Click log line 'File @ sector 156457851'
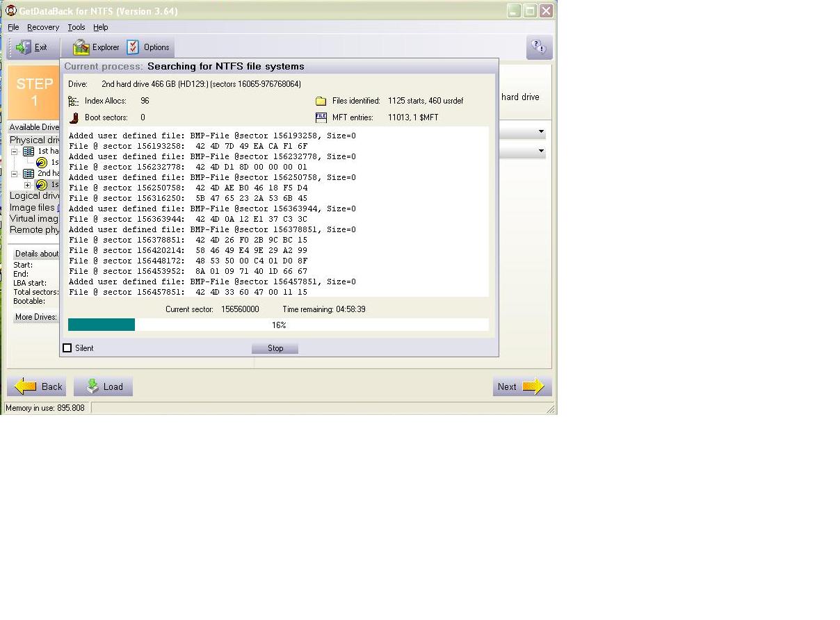The width and height of the screenshot is (840, 620). [188, 292]
